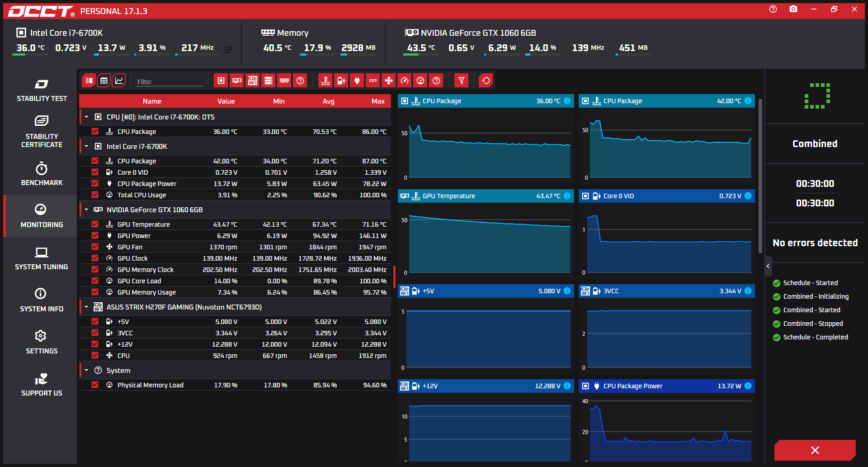The height and width of the screenshot is (467, 868).
Task: Collapse the System sensor group
Action: 86,370
